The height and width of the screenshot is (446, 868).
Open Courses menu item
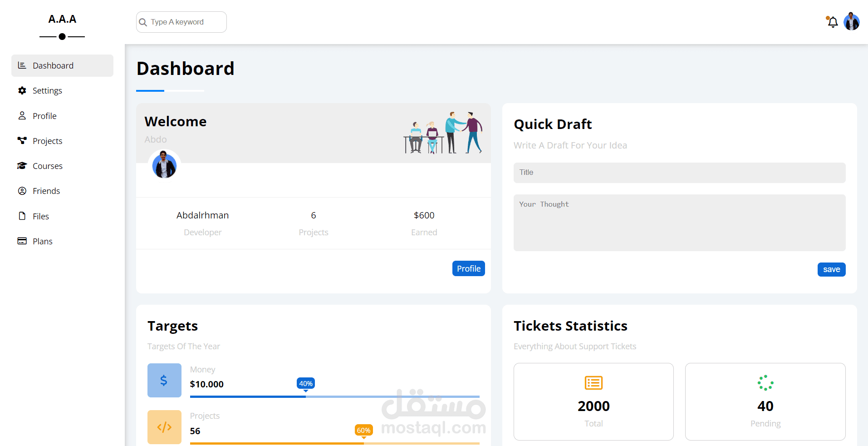[x=62, y=166]
